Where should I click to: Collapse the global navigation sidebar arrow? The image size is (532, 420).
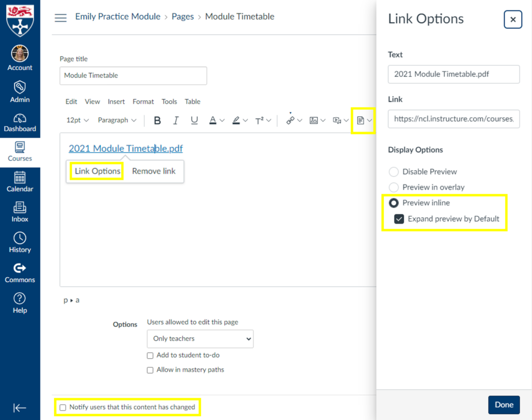(x=20, y=408)
